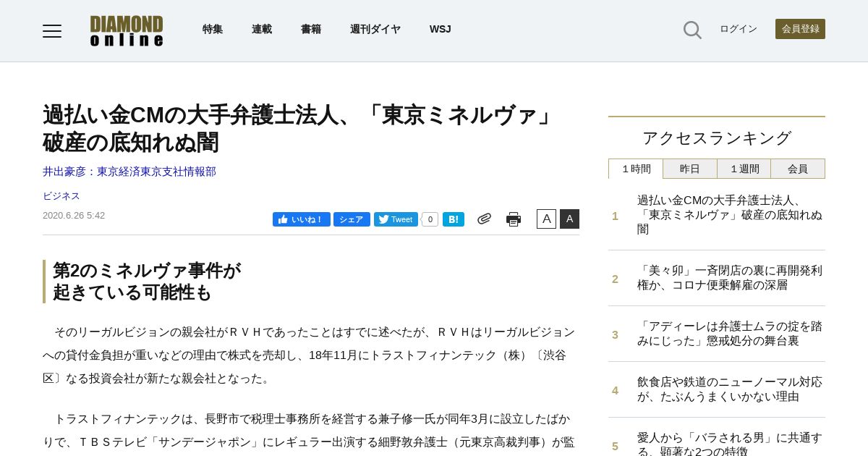Open rank 1 article about 東京ミネルヴァ破産
Viewport: 868px width, 456px height.
(x=730, y=215)
